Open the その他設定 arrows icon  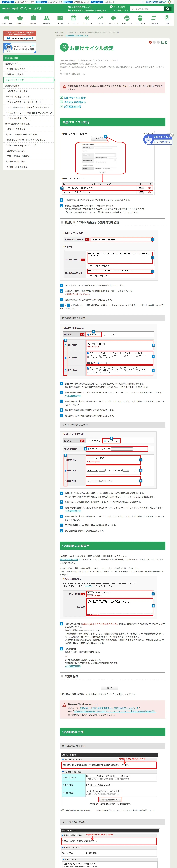pos(153,18)
